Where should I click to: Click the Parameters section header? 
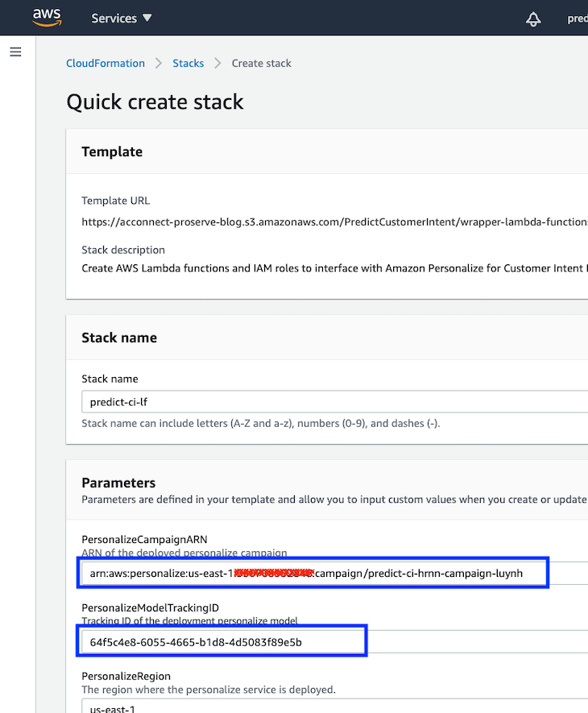click(118, 483)
